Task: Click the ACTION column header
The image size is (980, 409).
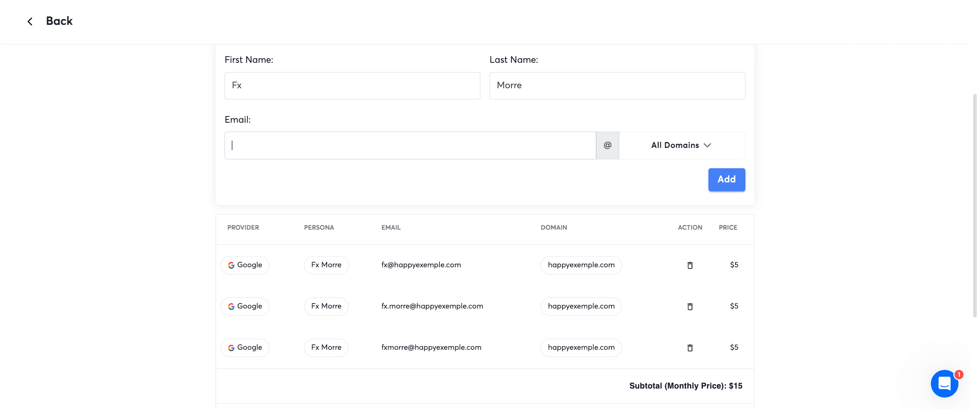Action: click(x=690, y=227)
